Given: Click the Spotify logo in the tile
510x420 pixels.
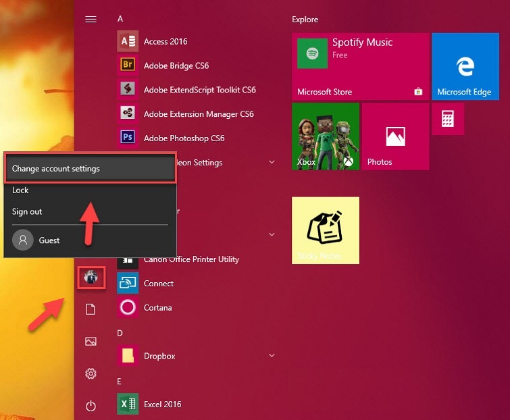Looking at the screenshot, I should (312, 53).
